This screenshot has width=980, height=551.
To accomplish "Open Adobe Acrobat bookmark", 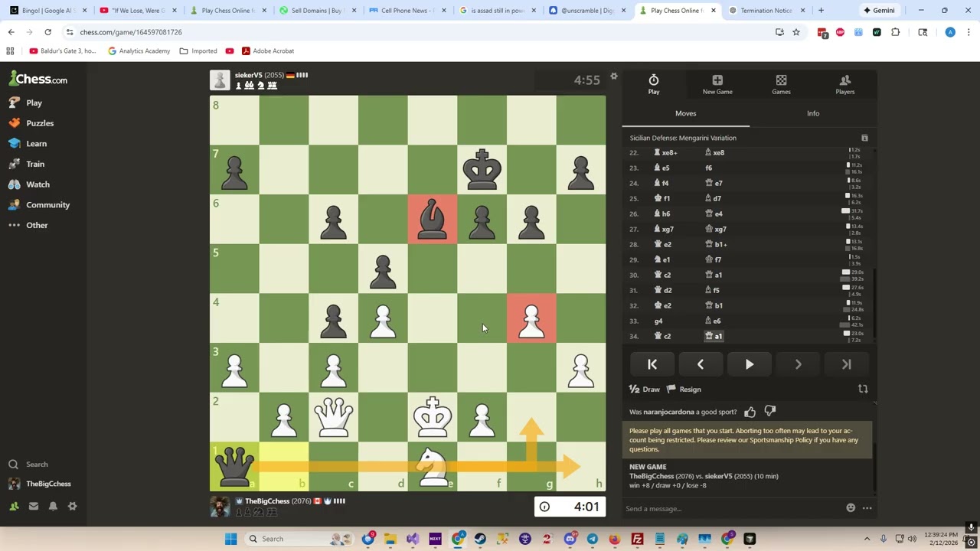I will (x=267, y=51).
